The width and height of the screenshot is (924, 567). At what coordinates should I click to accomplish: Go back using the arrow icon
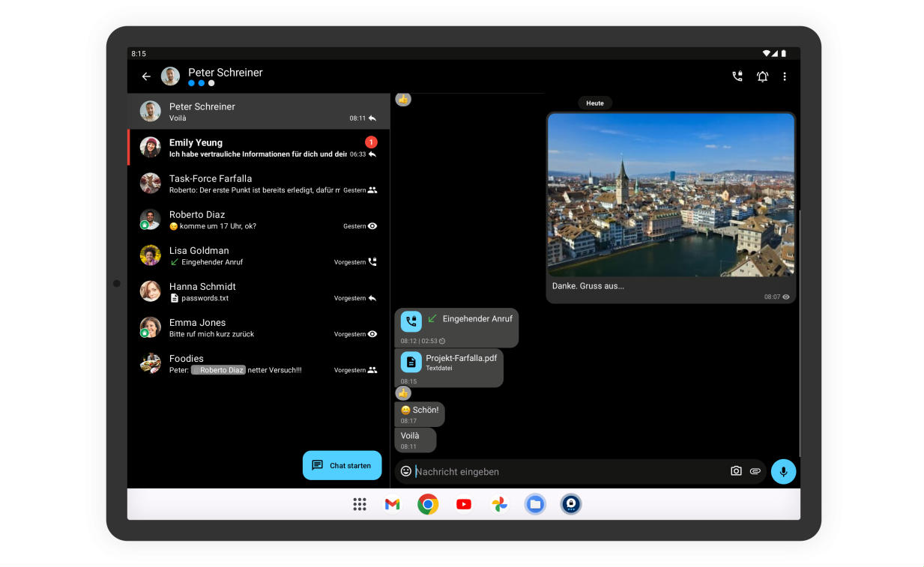146,76
